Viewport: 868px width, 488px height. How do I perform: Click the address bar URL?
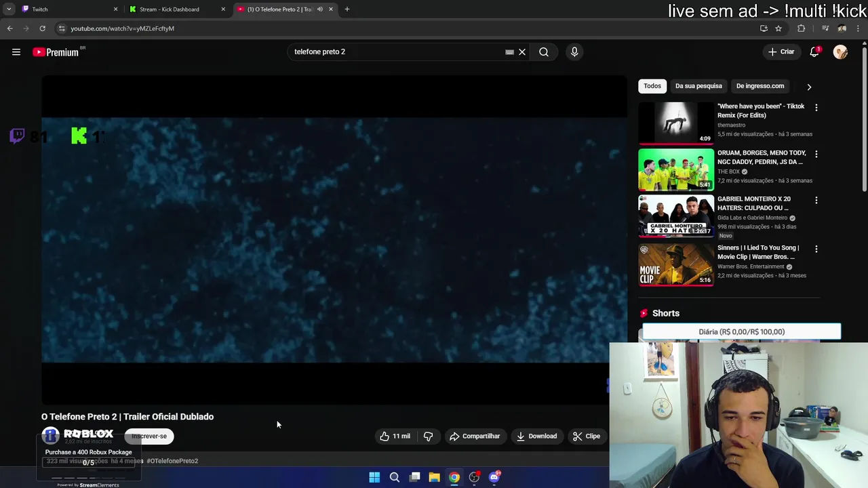122,28
